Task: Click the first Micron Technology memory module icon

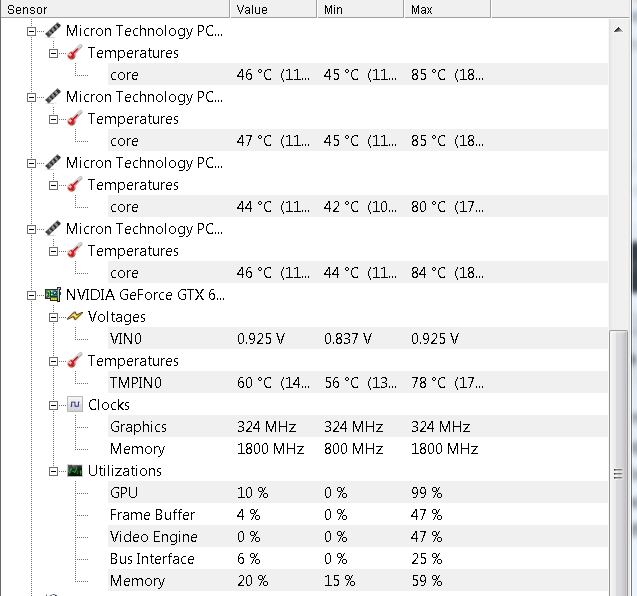Action: (53, 30)
